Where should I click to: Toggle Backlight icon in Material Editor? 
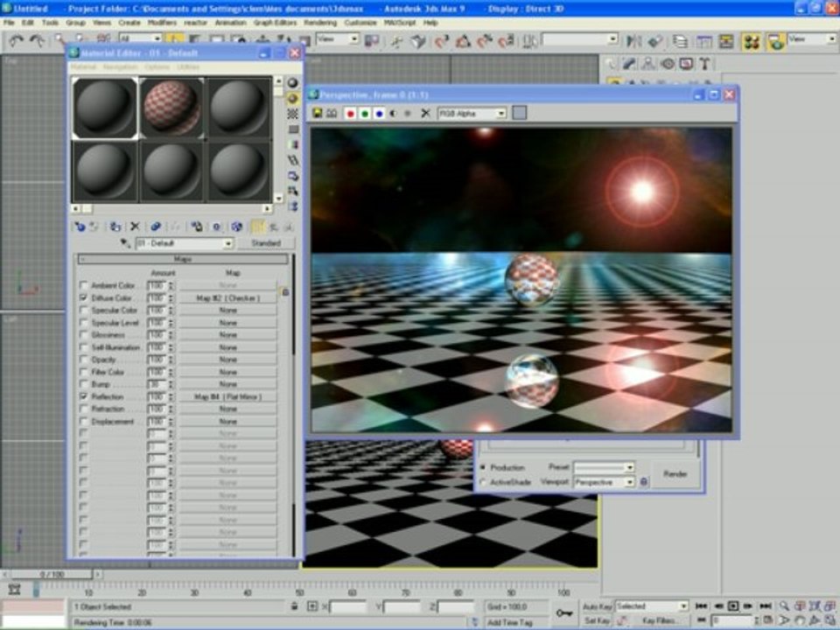click(x=292, y=99)
